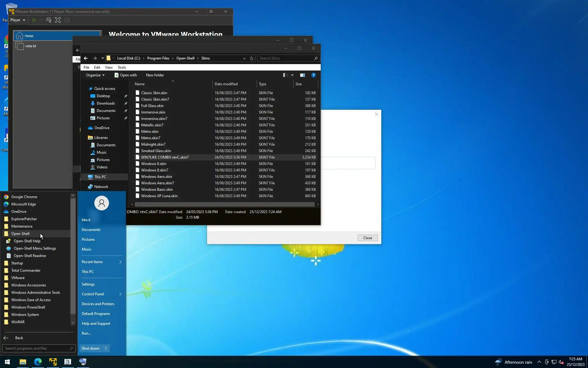Open the view options dropdown arrow
This screenshot has height=368, width=588.
coord(292,75)
